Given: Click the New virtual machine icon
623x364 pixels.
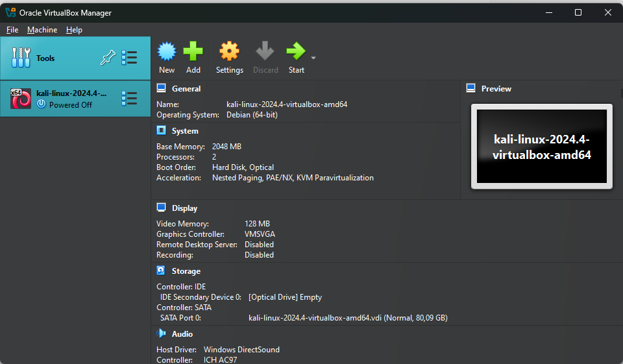Looking at the screenshot, I should pos(167,51).
